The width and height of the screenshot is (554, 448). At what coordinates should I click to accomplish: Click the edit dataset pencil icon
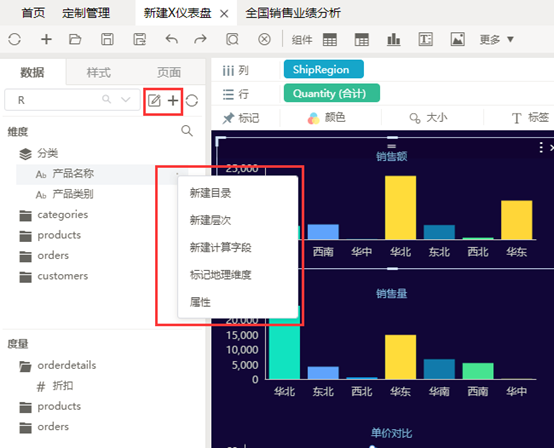pos(154,101)
